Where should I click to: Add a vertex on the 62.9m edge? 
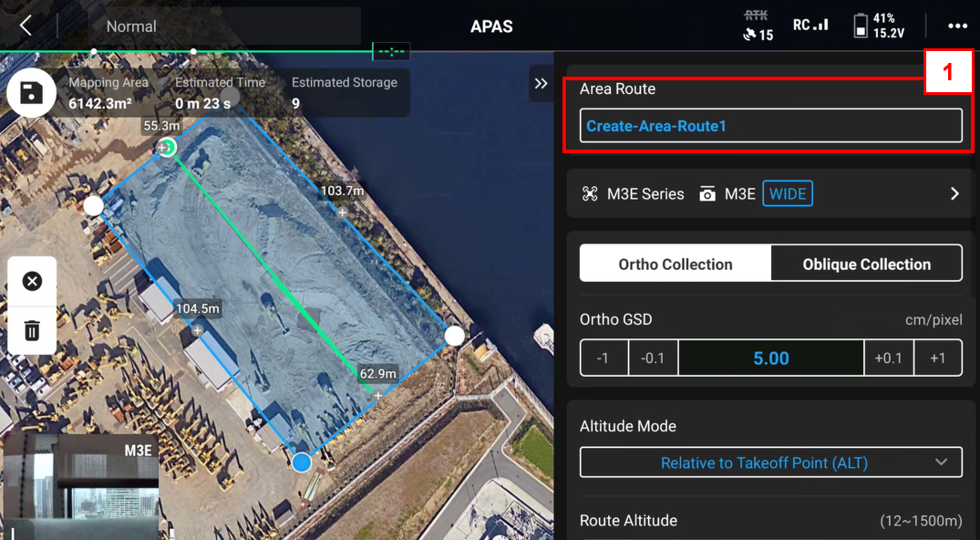(377, 396)
